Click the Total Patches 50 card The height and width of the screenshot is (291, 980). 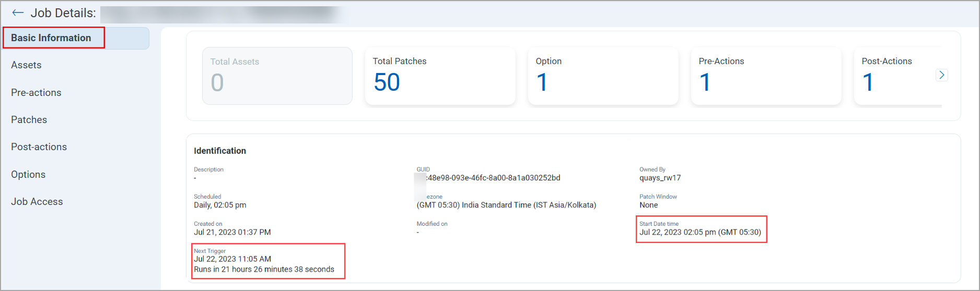tap(440, 76)
